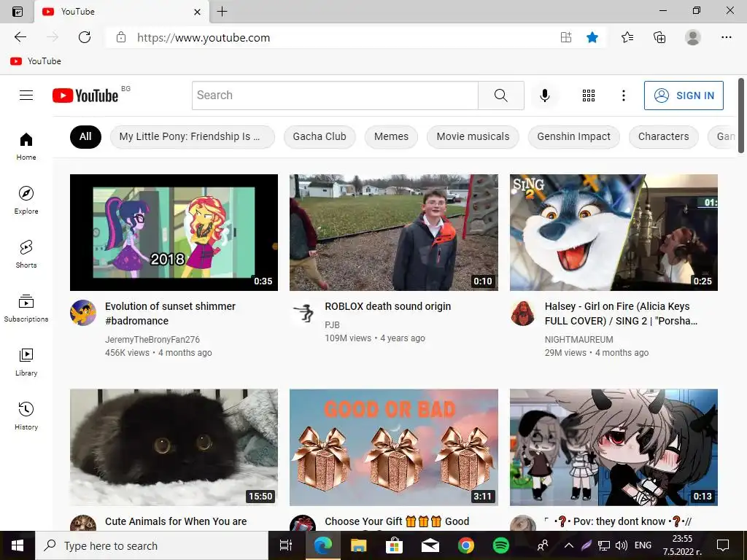Open the YouTube bookmark in favorites bar

point(36,61)
